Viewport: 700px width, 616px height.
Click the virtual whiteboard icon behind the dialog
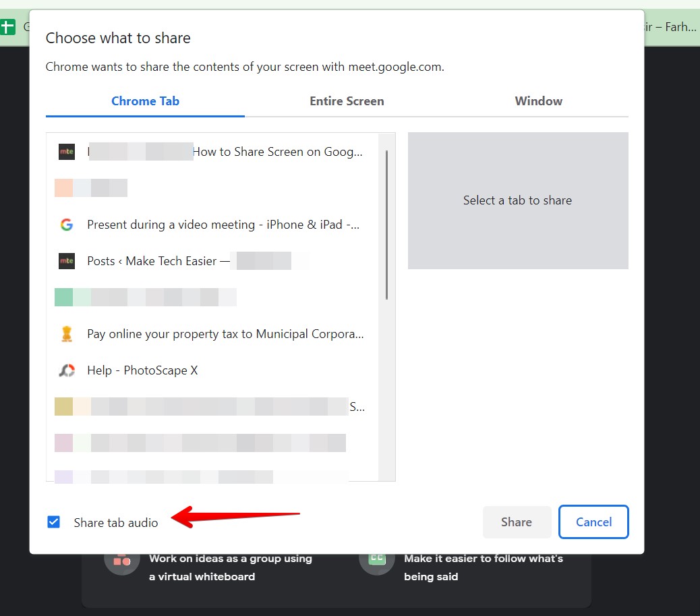[x=122, y=567]
